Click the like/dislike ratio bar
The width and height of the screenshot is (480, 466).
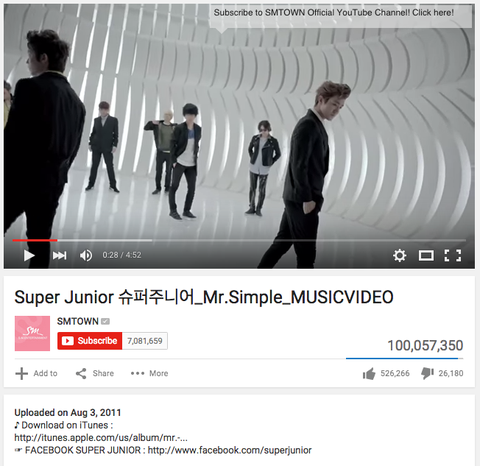[404, 358]
